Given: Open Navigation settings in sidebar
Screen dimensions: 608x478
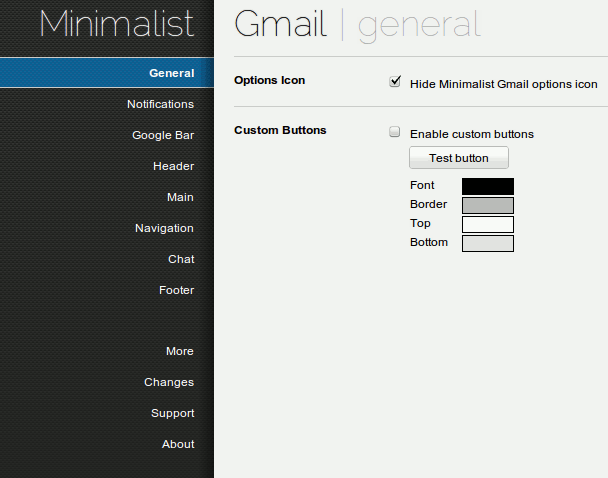Looking at the screenshot, I should 164,228.
